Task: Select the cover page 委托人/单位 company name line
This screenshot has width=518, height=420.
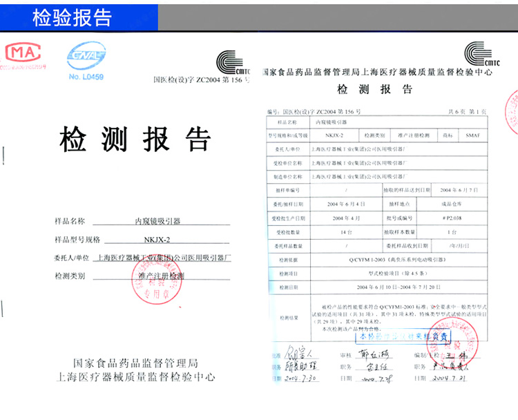Action: click(x=164, y=258)
